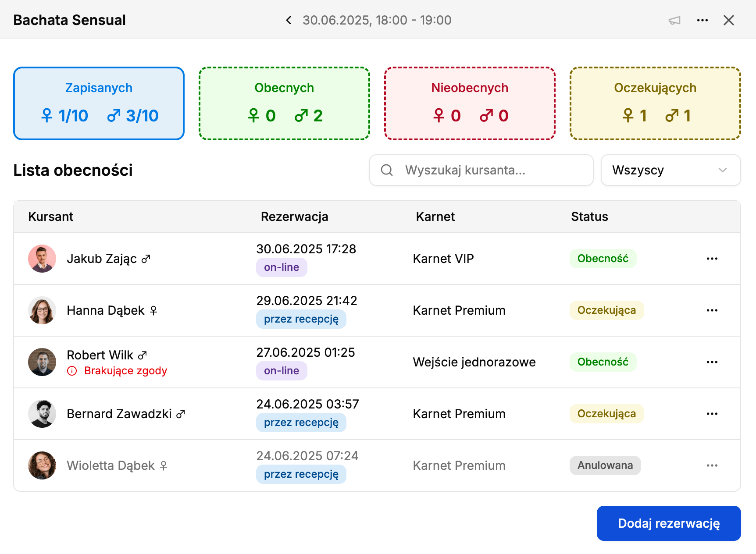Click Hanna Dąbek's Oczekująca status badge
This screenshot has width=756, height=554.
click(x=606, y=310)
